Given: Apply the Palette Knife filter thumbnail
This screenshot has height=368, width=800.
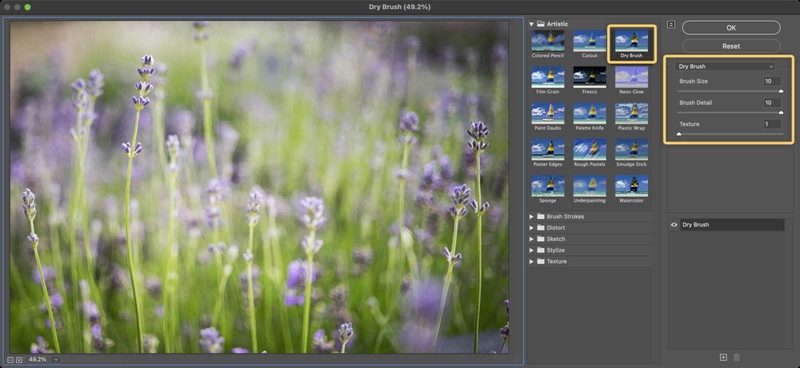Looking at the screenshot, I should (x=589, y=113).
